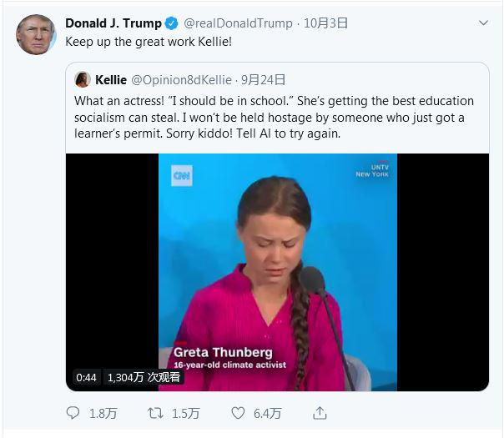Click the 9月24日 quoted tweet date
The image size is (504, 438).
pyautogui.click(x=261, y=80)
